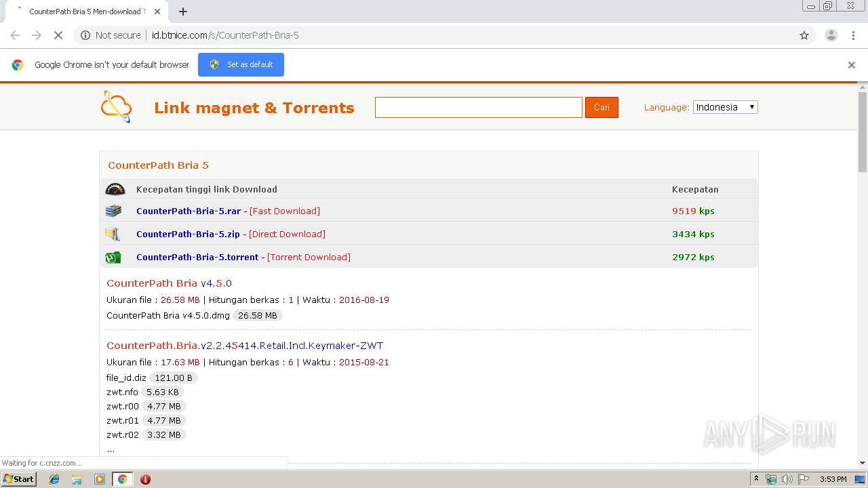Click zwt.nfo file entry
Viewport: 868px width, 488px height.
pyautogui.click(x=122, y=392)
